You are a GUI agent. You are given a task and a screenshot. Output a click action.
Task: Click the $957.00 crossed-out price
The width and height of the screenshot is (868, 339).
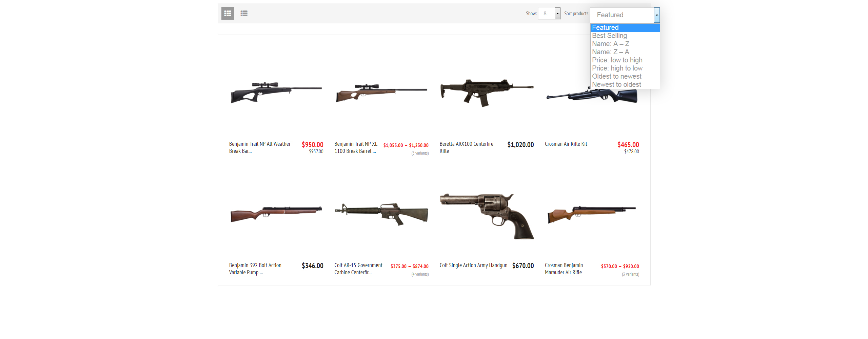[x=316, y=152]
